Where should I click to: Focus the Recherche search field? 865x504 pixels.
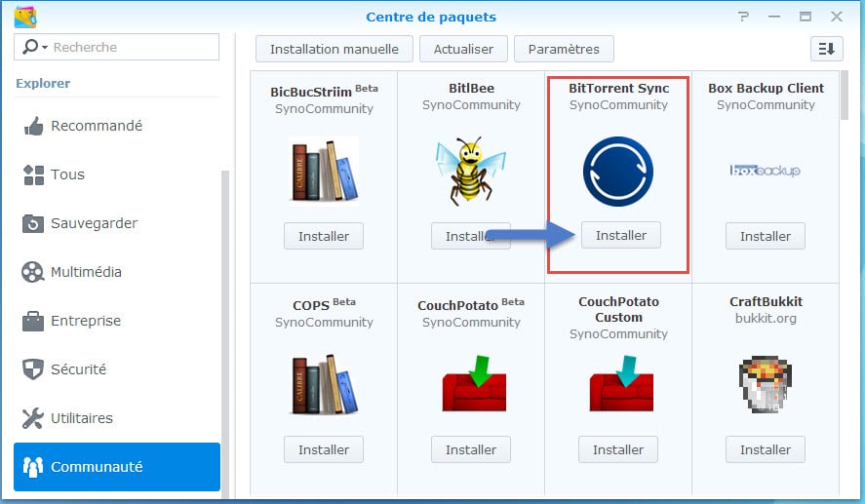pyautogui.click(x=116, y=47)
